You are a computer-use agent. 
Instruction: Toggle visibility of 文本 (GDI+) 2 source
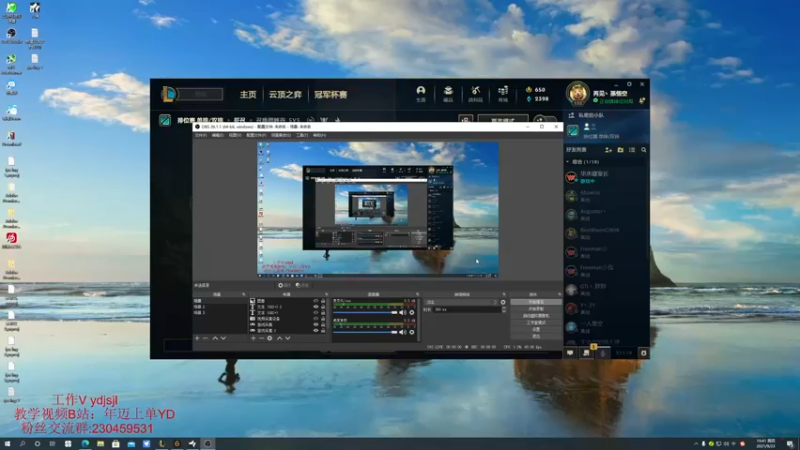pyautogui.click(x=315, y=307)
